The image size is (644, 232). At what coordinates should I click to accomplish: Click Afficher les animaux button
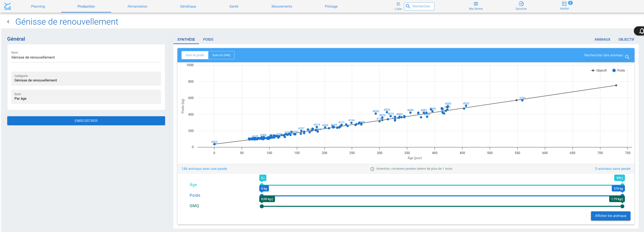tap(610, 216)
